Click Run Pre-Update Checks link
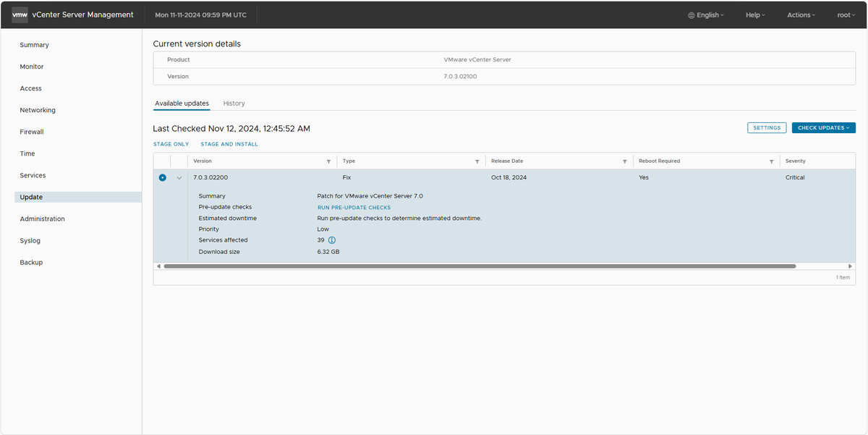The image size is (868, 435). [x=354, y=208]
